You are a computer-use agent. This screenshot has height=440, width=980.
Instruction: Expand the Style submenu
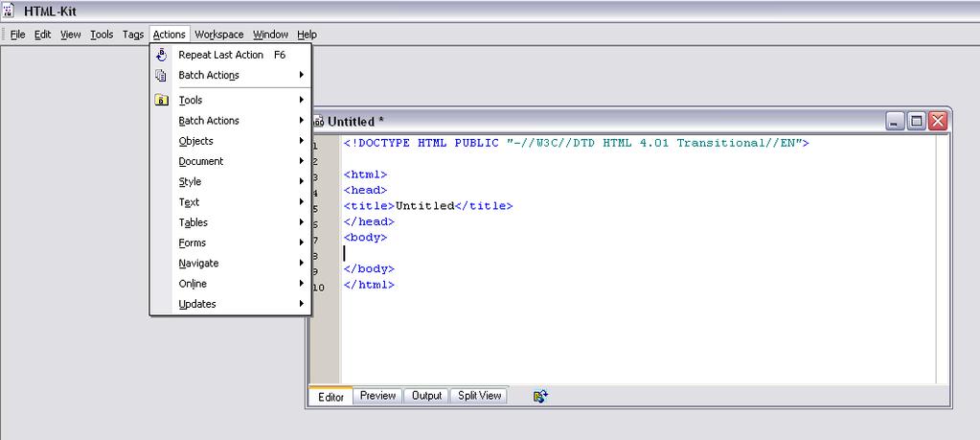pos(231,182)
